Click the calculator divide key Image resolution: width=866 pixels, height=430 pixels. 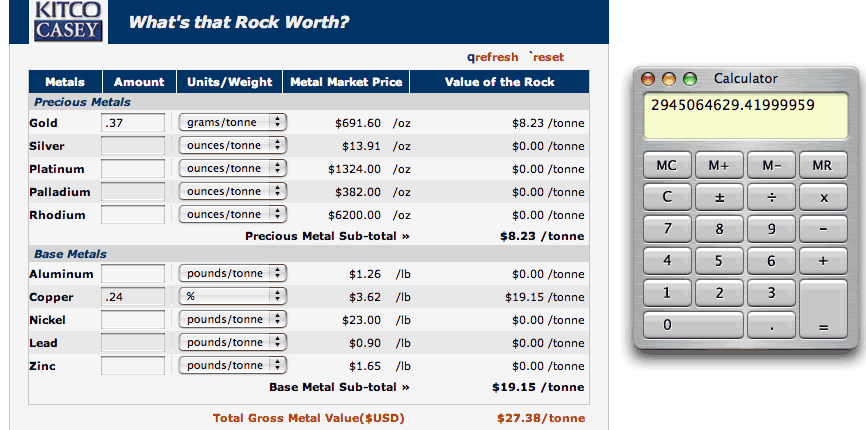(x=771, y=197)
